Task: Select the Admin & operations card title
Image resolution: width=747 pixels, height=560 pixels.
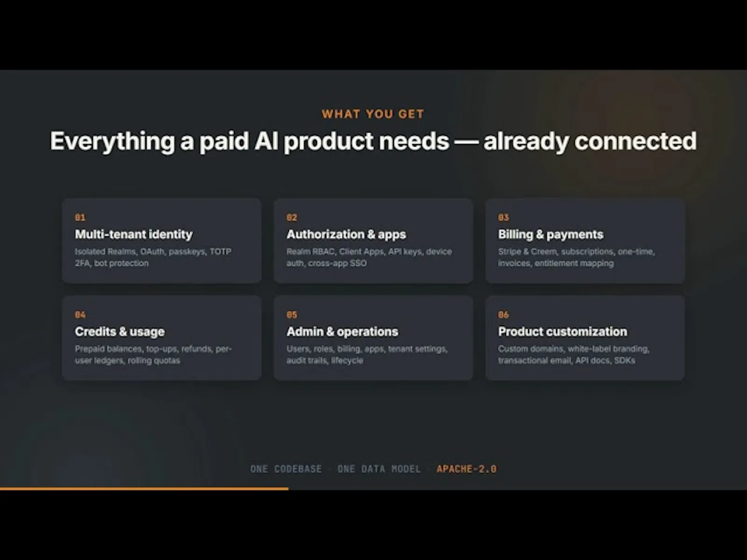Action: pos(342,332)
